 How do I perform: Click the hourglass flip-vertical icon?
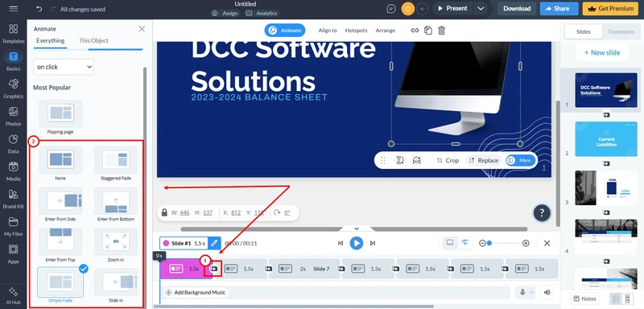(x=399, y=160)
